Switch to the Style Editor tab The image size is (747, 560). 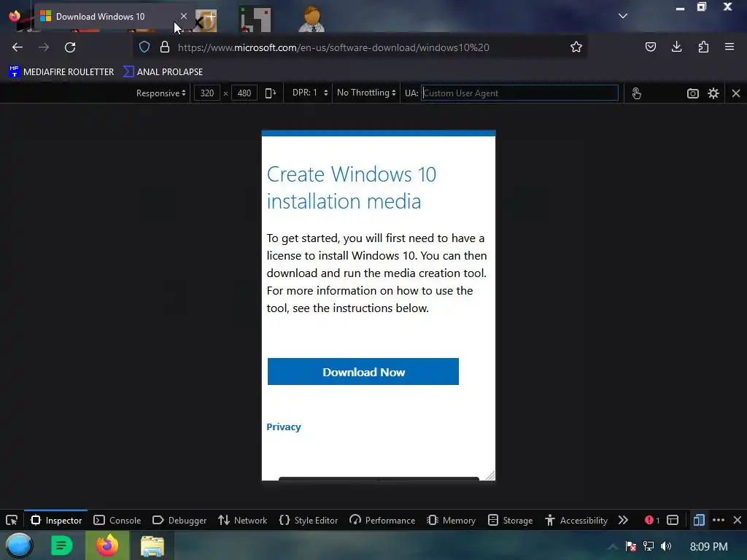[x=309, y=520]
